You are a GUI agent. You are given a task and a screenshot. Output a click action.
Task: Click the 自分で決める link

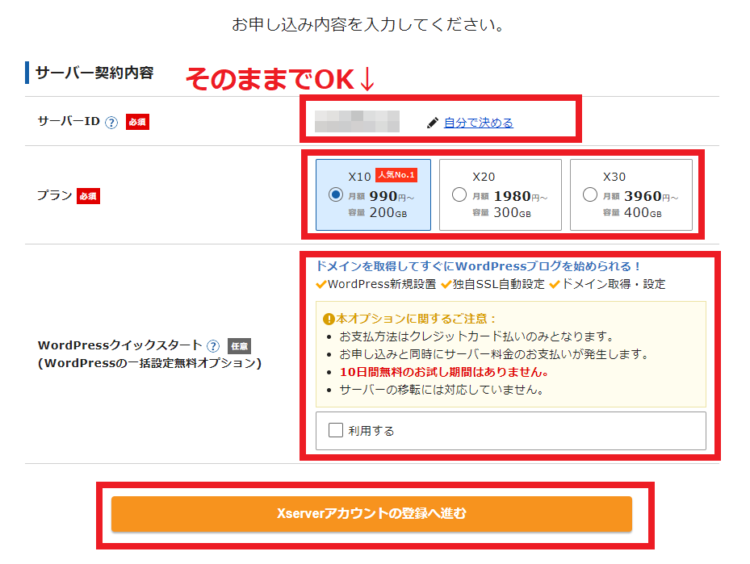[x=478, y=123]
